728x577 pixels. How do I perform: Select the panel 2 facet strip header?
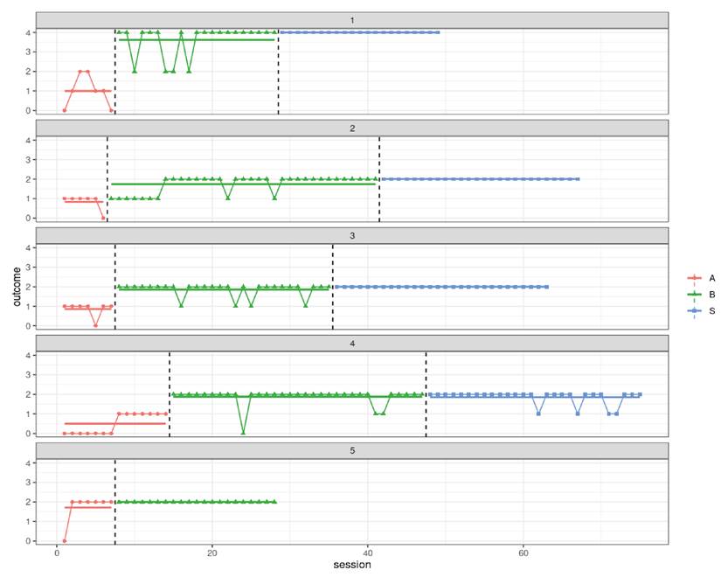(x=352, y=129)
